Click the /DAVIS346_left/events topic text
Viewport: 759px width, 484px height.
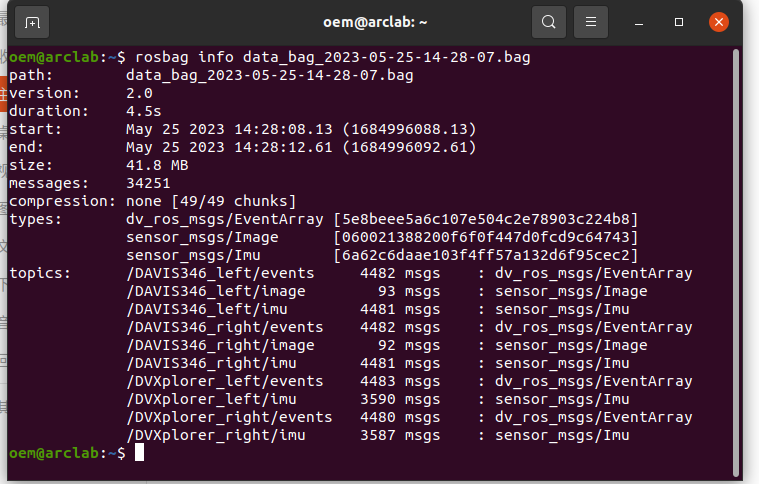220,273
